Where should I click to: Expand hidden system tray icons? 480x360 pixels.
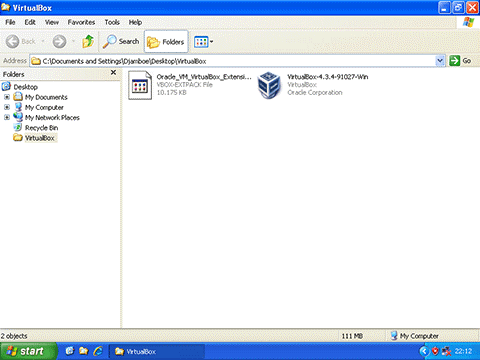coord(424,351)
